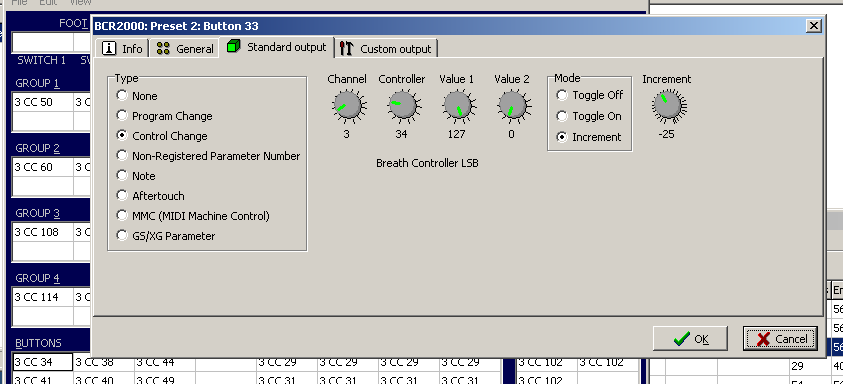
Task: Click the Info tab icon
Action: pos(109,48)
